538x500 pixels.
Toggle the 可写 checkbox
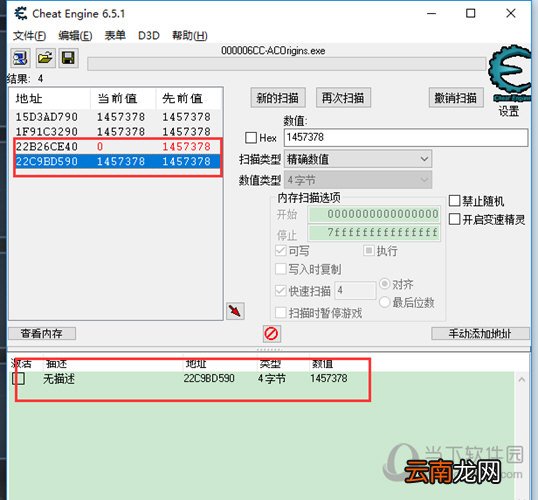coord(281,250)
